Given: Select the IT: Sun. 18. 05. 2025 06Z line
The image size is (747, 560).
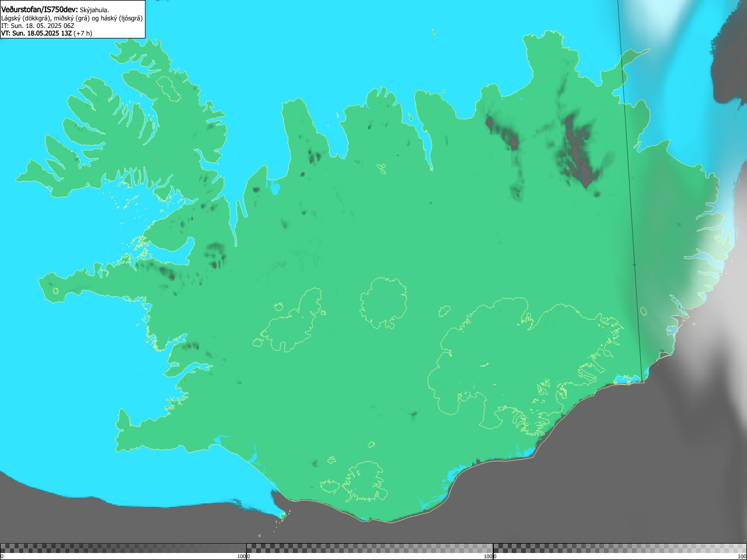Looking at the screenshot, I should pyautogui.click(x=38, y=26).
